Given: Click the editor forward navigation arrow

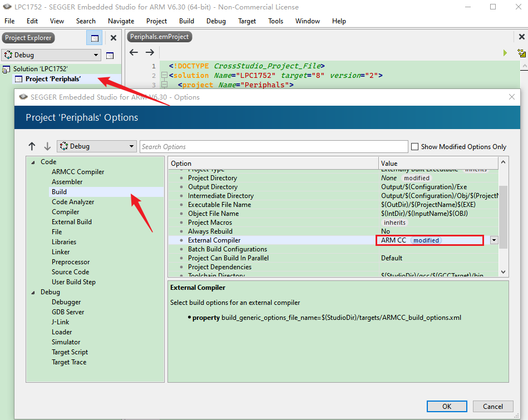Looking at the screenshot, I should coord(150,52).
